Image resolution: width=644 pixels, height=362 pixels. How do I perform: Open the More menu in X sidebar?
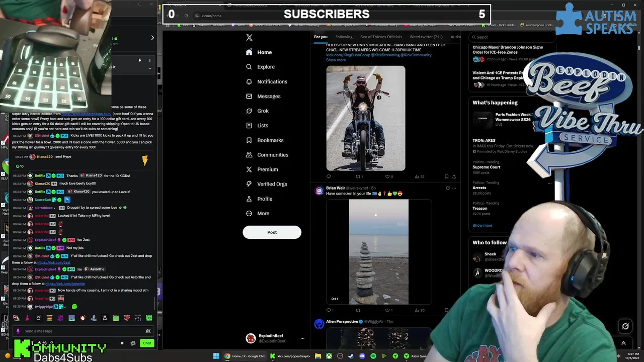tap(257, 213)
